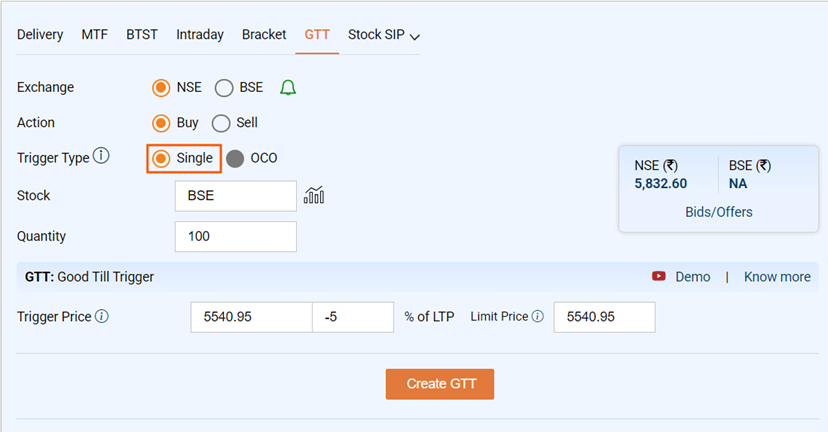Image resolution: width=828 pixels, height=432 pixels.
Task: Click the green price alert bell icon
Action: pos(288,88)
